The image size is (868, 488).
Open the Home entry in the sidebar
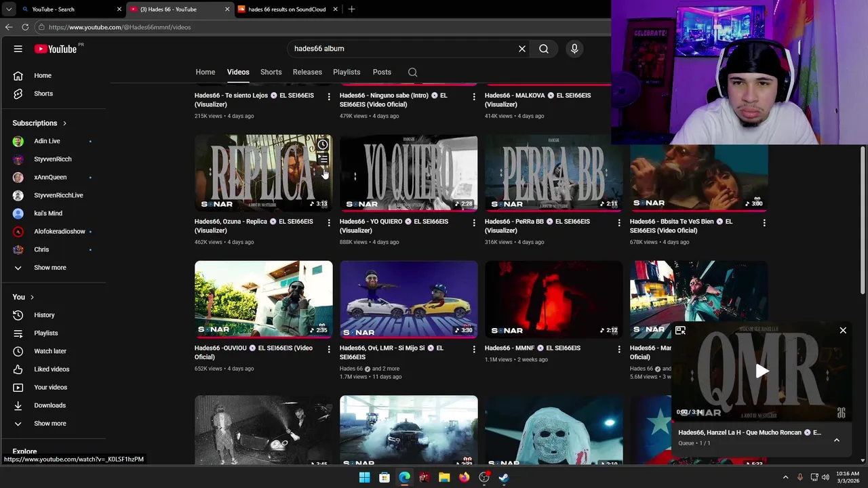click(x=53, y=75)
